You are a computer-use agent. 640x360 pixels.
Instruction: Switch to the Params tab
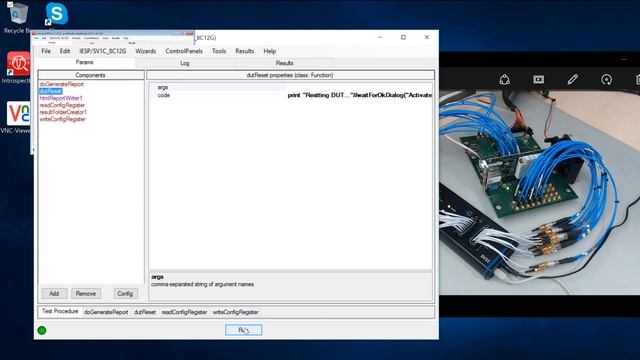click(x=84, y=62)
